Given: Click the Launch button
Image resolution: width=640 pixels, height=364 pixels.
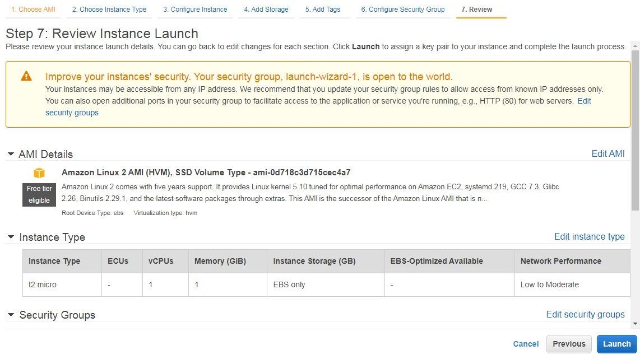Looking at the screenshot, I should 616,344.
